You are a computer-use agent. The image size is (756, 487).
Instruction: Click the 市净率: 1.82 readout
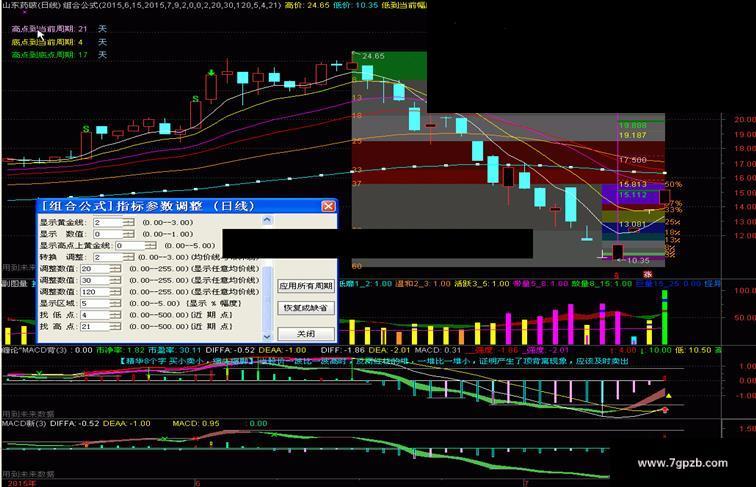pyautogui.click(x=120, y=350)
